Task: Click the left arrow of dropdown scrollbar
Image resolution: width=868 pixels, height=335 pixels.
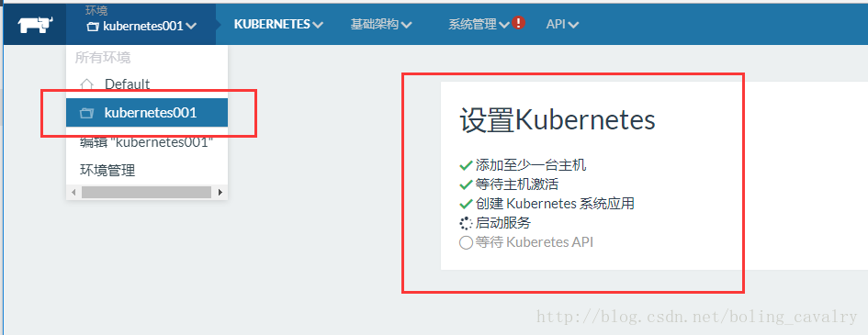Action: coord(73,193)
